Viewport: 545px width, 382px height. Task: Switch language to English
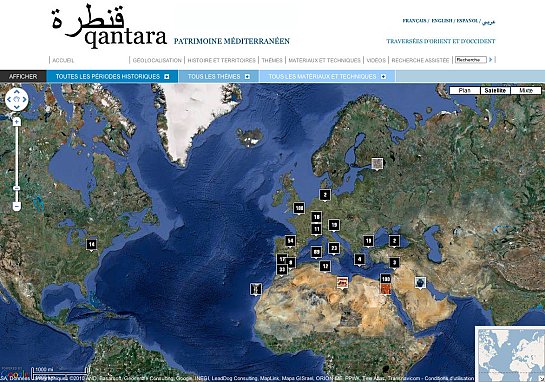click(442, 21)
